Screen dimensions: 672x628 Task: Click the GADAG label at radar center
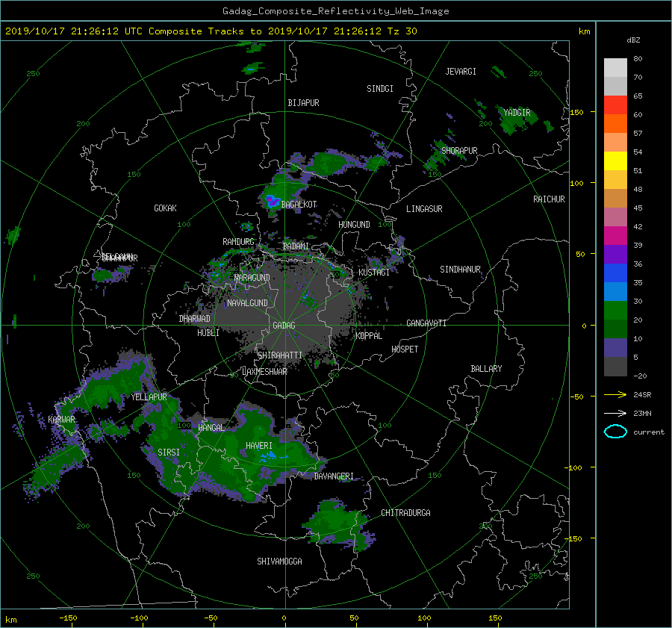click(x=284, y=326)
